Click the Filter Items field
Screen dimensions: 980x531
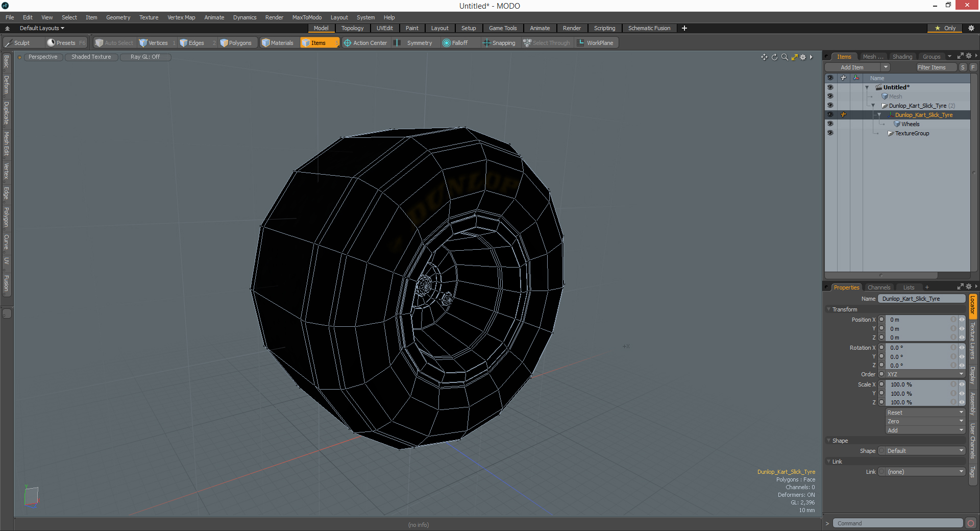pos(936,67)
